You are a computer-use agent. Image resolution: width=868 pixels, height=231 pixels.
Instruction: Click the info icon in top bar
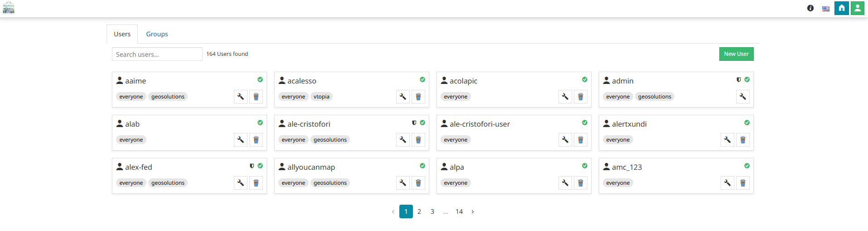click(810, 8)
